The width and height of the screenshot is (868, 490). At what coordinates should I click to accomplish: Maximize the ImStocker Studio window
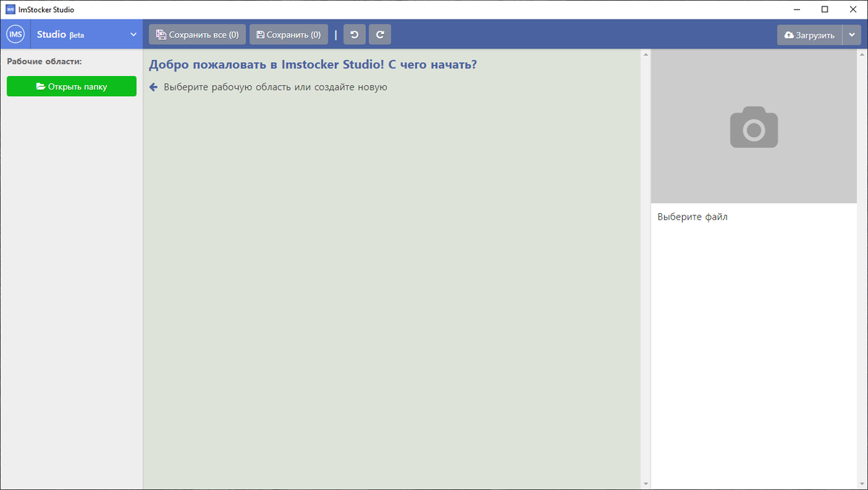[825, 9]
